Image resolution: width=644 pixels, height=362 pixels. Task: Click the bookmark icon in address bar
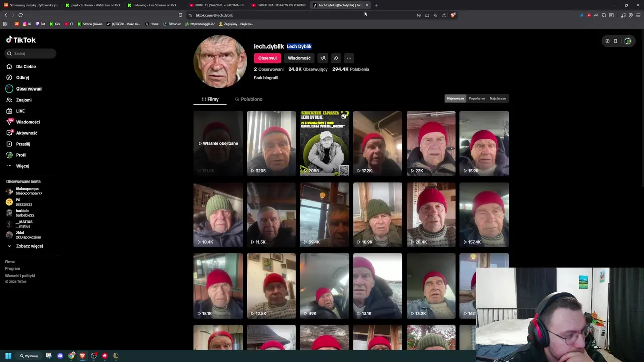180,15
